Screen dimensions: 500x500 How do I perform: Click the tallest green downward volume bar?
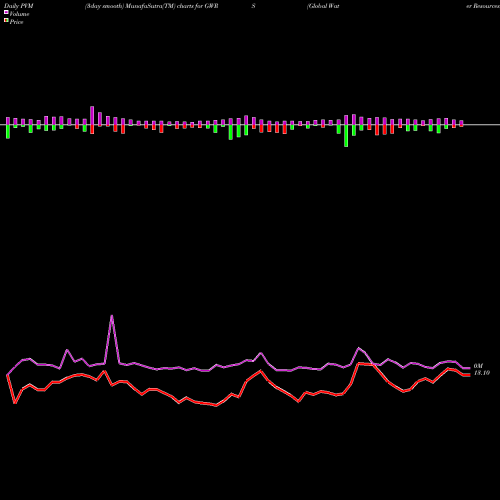pyautogui.click(x=346, y=136)
